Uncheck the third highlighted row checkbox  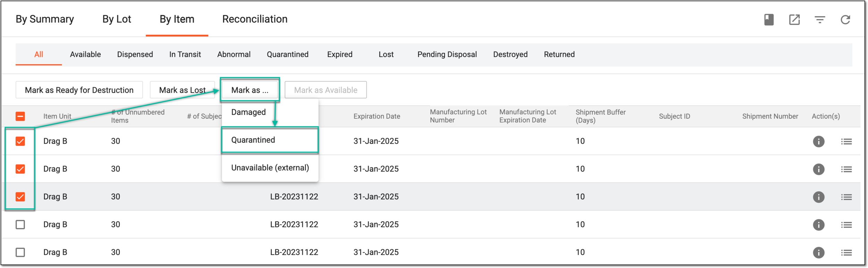coord(20,197)
